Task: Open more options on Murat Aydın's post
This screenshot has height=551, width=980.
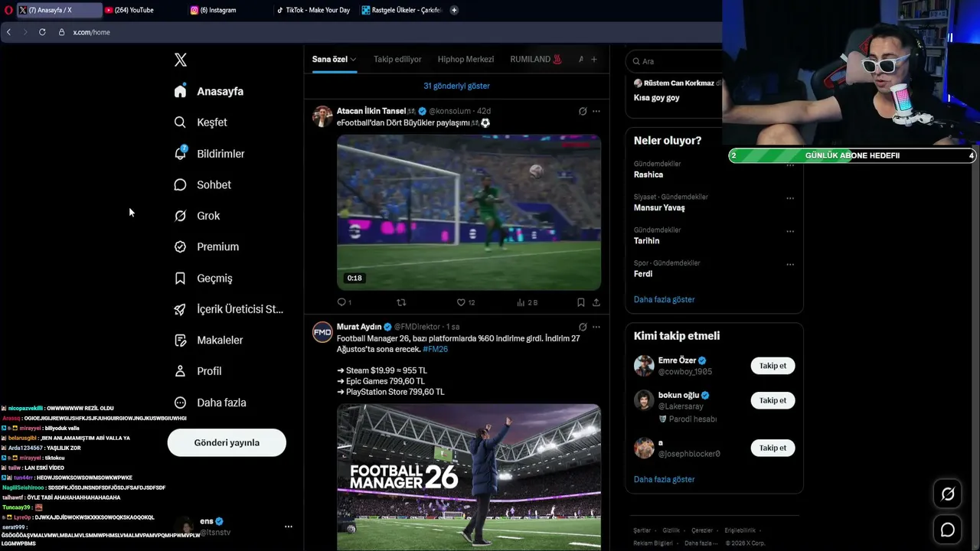Action: pyautogui.click(x=596, y=327)
